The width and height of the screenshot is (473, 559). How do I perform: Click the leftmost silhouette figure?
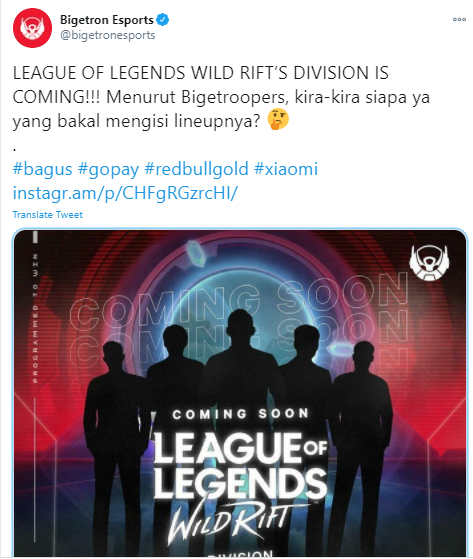114,447
